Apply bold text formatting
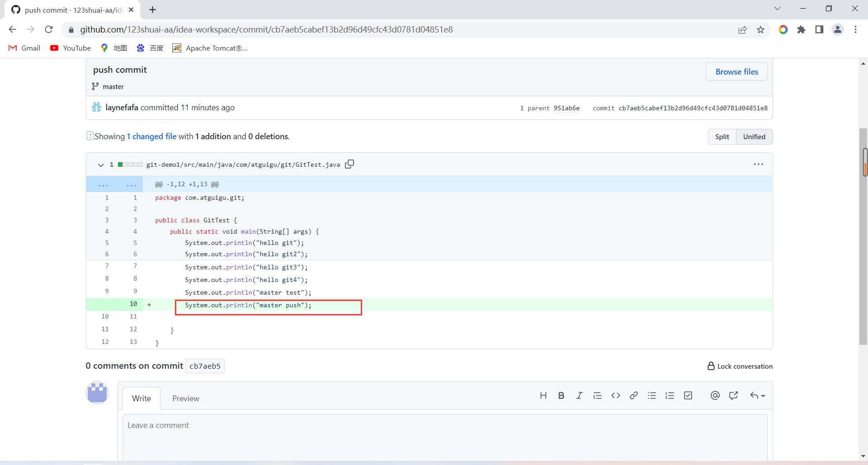868x465 pixels. coord(561,396)
